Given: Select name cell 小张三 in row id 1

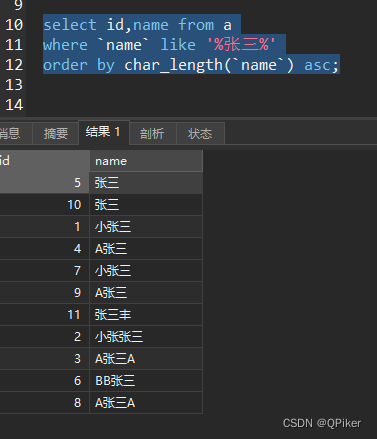Looking at the screenshot, I should pyautogui.click(x=146, y=227).
